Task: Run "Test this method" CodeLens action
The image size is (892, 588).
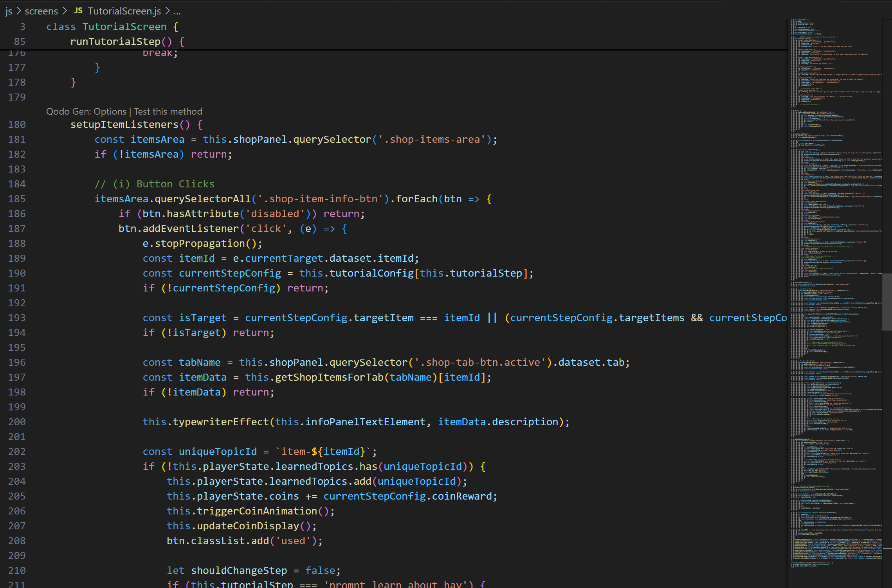Action: pos(168,111)
